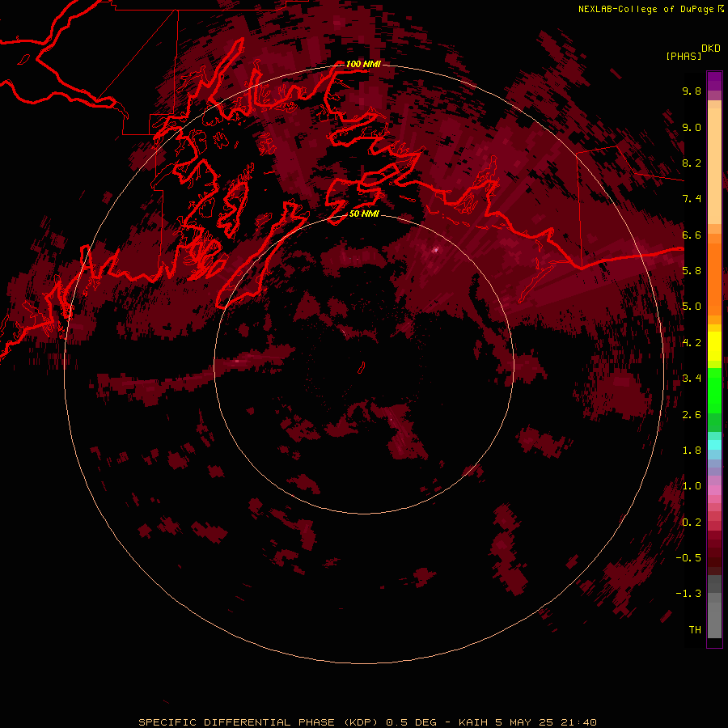Screen dimensions: 728x728
Task: Click the 100 NMI range ring label
Action: coord(363,64)
